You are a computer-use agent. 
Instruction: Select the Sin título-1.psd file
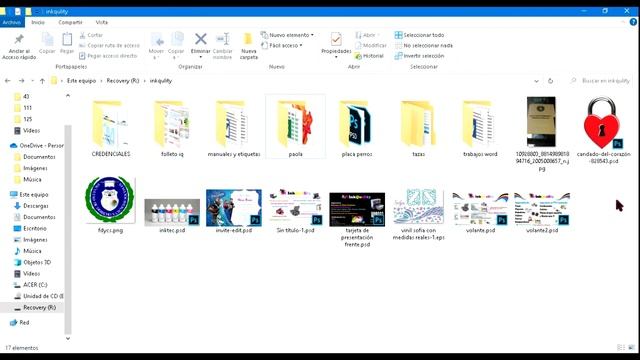pyautogui.click(x=296, y=211)
